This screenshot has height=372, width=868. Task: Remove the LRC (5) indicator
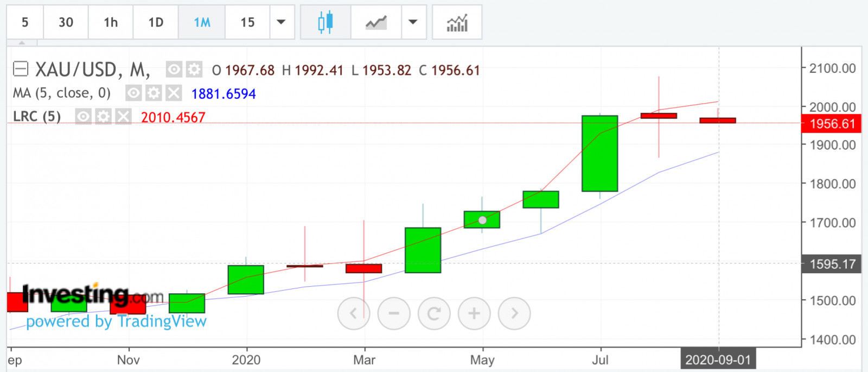pyautogui.click(x=123, y=117)
